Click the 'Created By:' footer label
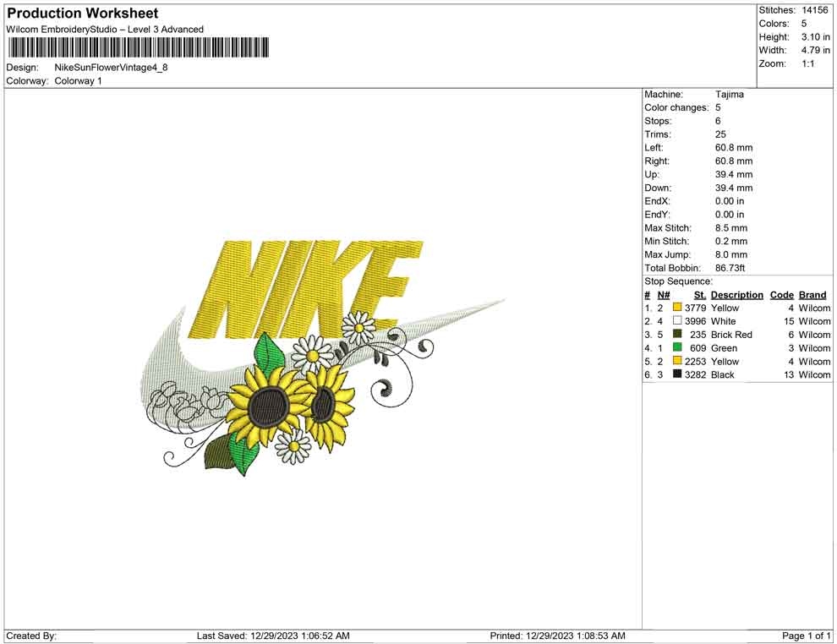 (x=31, y=636)
